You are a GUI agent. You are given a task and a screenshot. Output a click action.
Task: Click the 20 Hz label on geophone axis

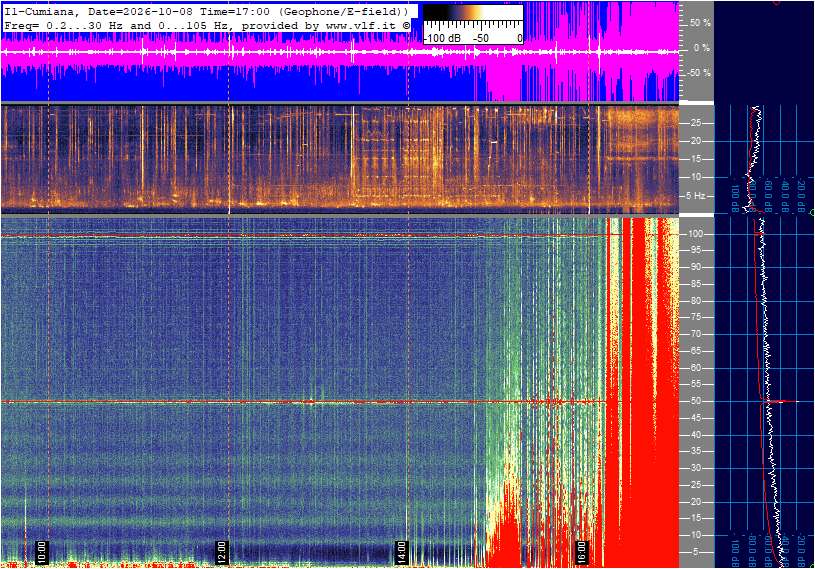pos(695,141)
